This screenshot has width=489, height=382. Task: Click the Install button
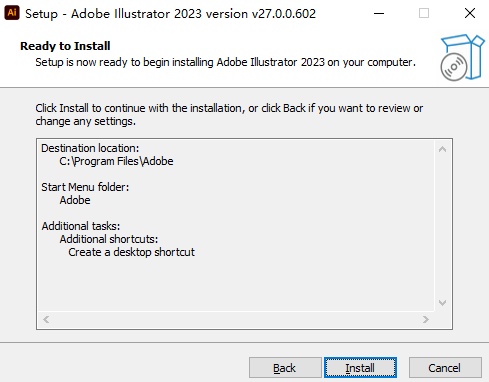tap(360, 368)
